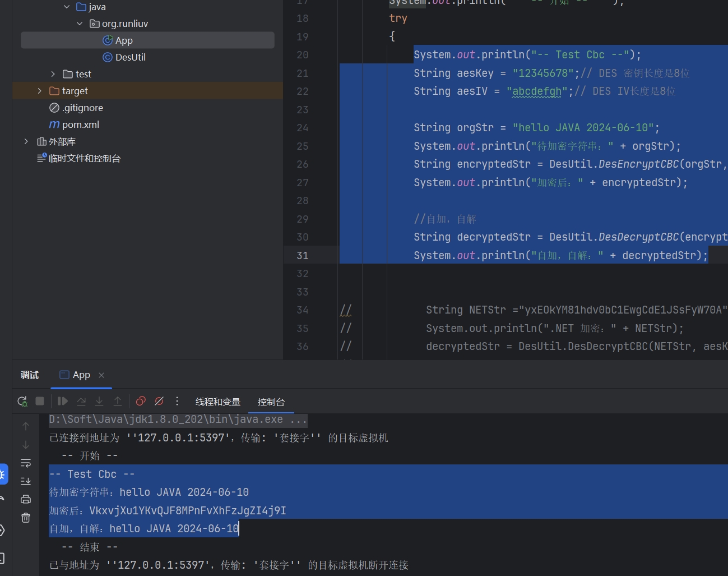Toggle Mute Breakpoints icon
The width and height of the screenshot is (728, 576).
pyautogui.click(x=159, y=402)
